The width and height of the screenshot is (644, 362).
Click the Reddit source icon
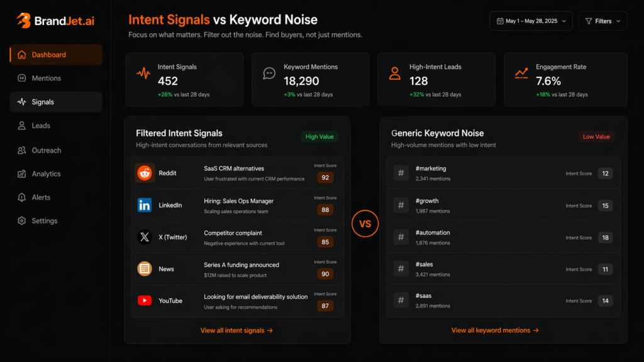(x=145, y=173)
